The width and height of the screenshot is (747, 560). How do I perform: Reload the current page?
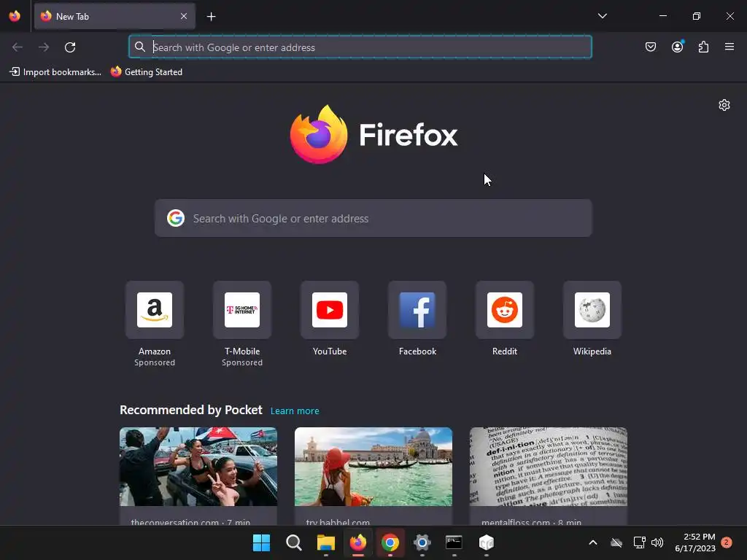click(70, 47)
